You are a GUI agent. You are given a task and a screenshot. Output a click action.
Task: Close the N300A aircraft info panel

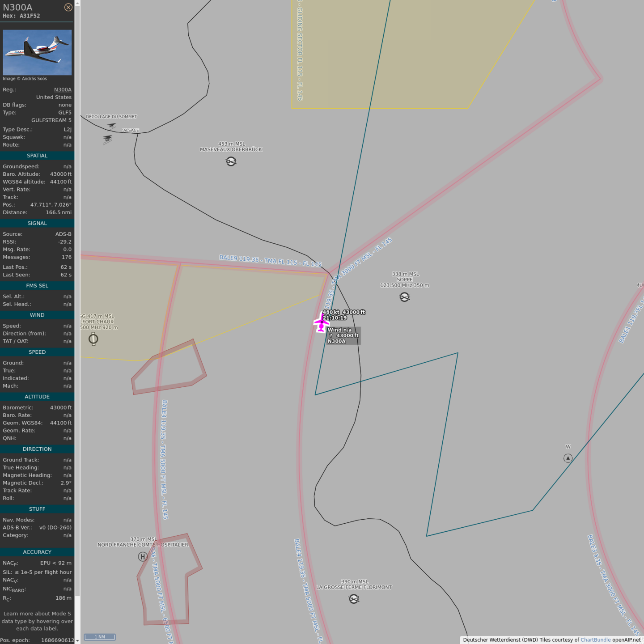pos(68,7)
